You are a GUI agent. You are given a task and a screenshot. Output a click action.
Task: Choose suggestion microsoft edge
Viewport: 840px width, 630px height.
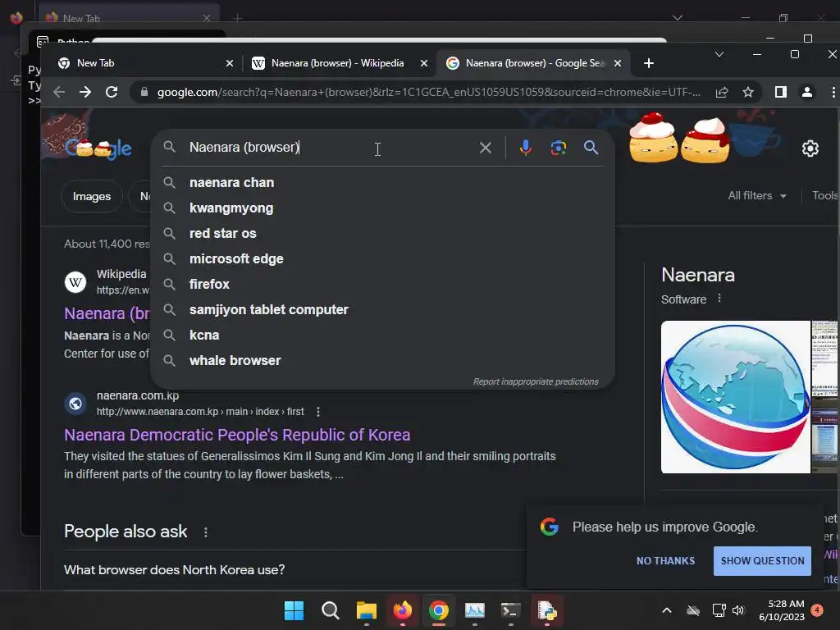(x=382, y=258)
